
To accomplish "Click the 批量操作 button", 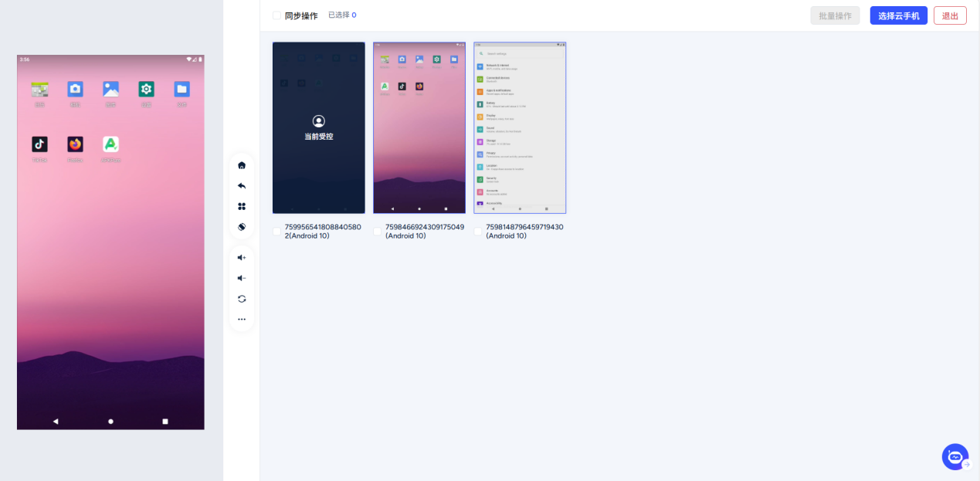I will (x=835, y=15).
